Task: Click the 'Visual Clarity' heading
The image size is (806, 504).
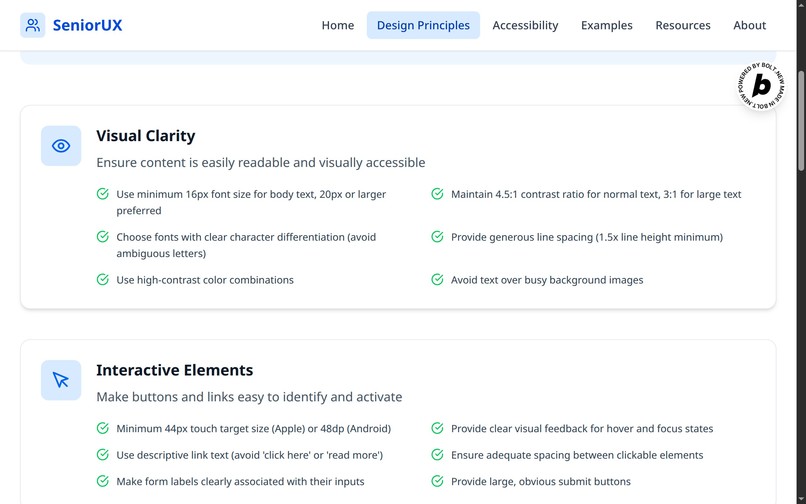Action: click(x=145, y=136)
